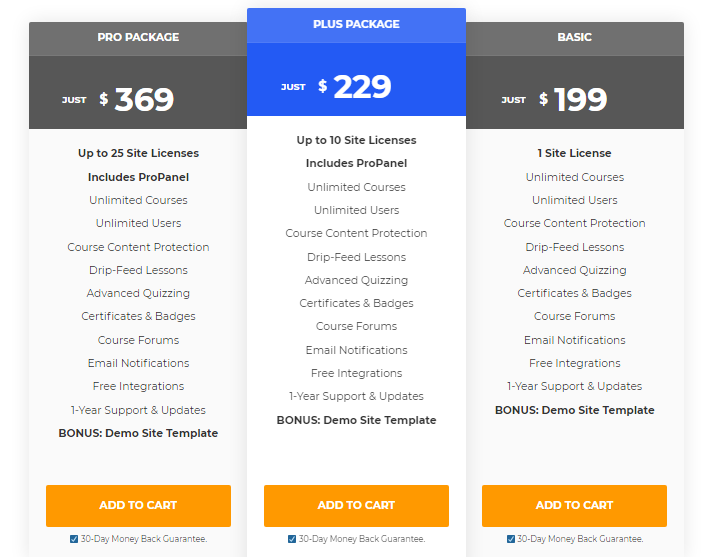Toggle Pro Package money back guarantee checkbox

coord(74,539)
